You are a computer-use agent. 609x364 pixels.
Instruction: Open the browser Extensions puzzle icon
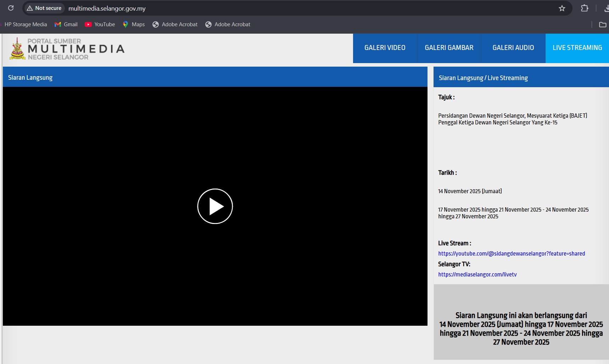tap(585, 8)
